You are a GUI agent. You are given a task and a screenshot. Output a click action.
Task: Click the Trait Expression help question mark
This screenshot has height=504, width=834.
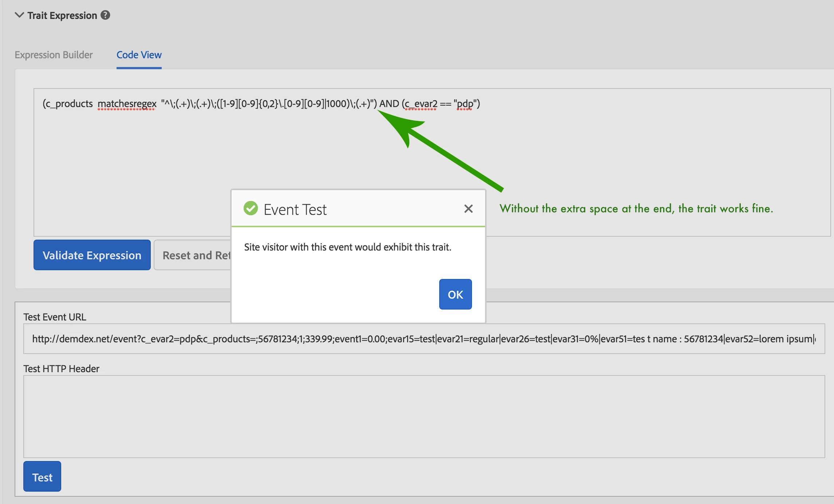pyautogui.click(x=105, y=15)
